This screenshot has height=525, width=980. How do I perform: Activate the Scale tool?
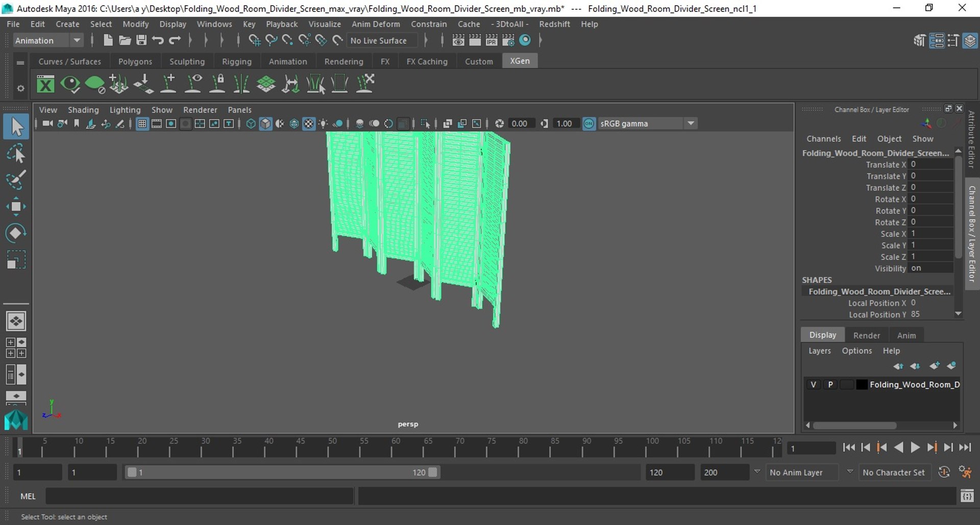[x=16, y=259]
